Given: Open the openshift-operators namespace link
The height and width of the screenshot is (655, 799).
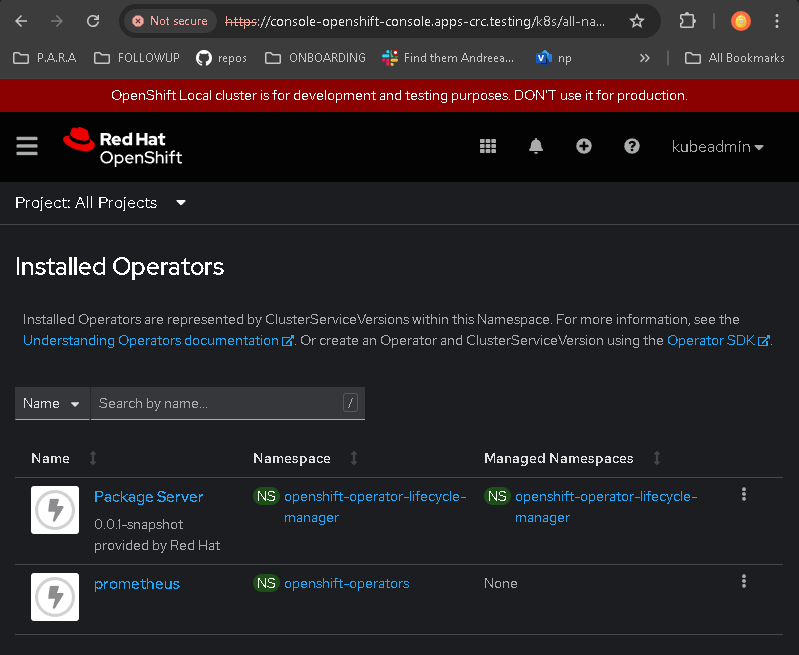Looking at the screenshot, I should click(x=347, y=583).
